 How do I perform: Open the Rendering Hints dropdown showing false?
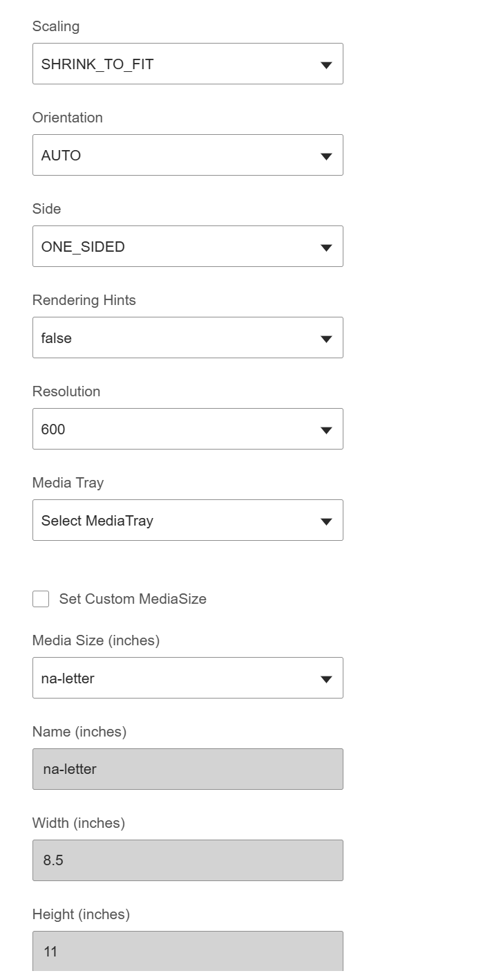[173, 338]
